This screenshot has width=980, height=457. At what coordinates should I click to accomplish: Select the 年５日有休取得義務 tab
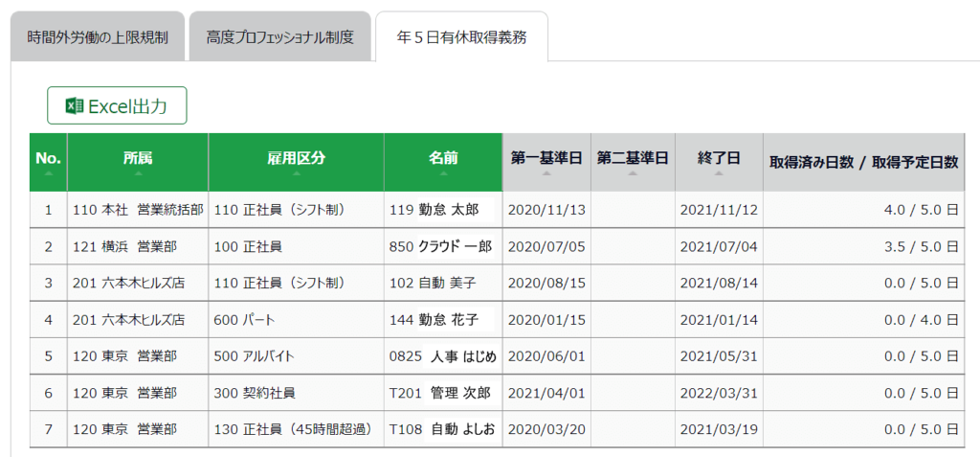click(x=461, y=38)
